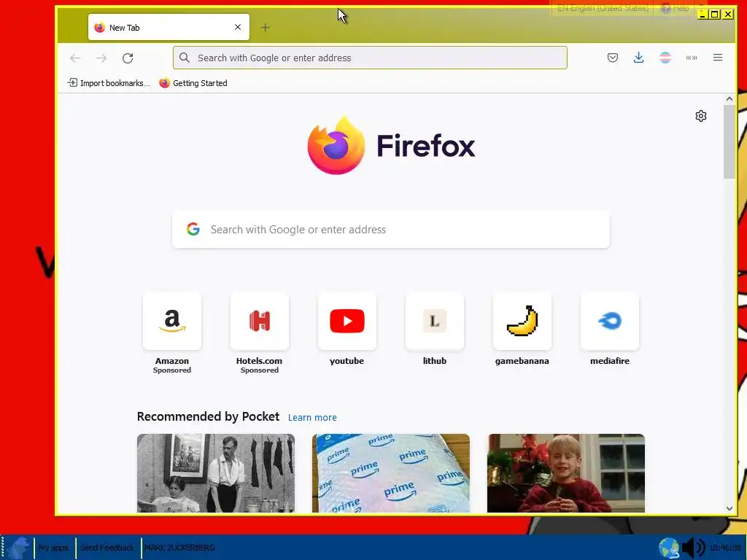
Task: Open Getting Started bookmark
Action: point(193,83)
